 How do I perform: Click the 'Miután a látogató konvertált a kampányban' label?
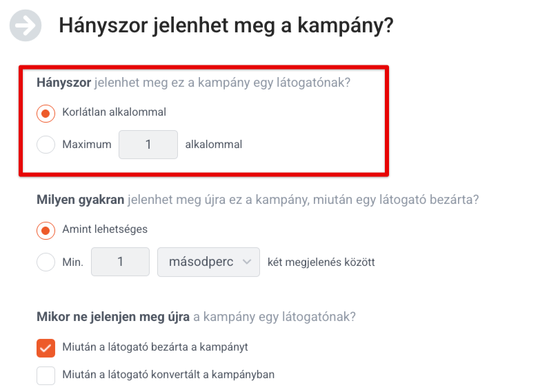click(x=168, y=375)
